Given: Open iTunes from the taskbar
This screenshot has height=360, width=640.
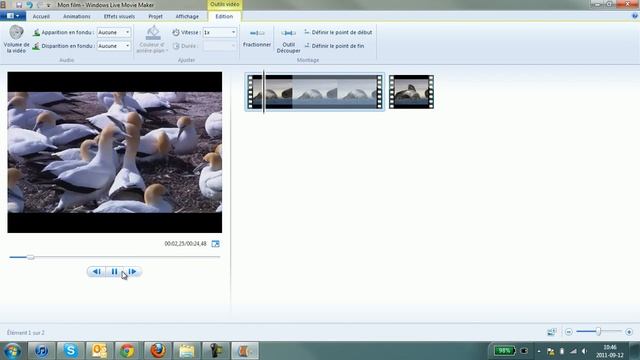Looking at the screenshot, I should point(41,351).
